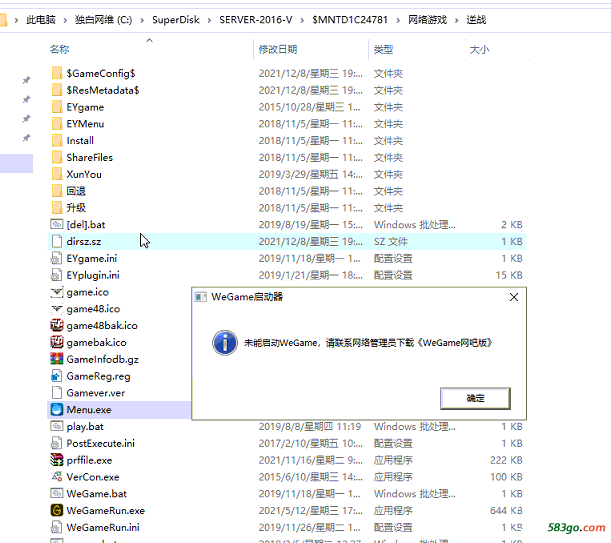Select the Install folder icon
The width and height of the screenshot is (611, 543).
pos(57,140)
